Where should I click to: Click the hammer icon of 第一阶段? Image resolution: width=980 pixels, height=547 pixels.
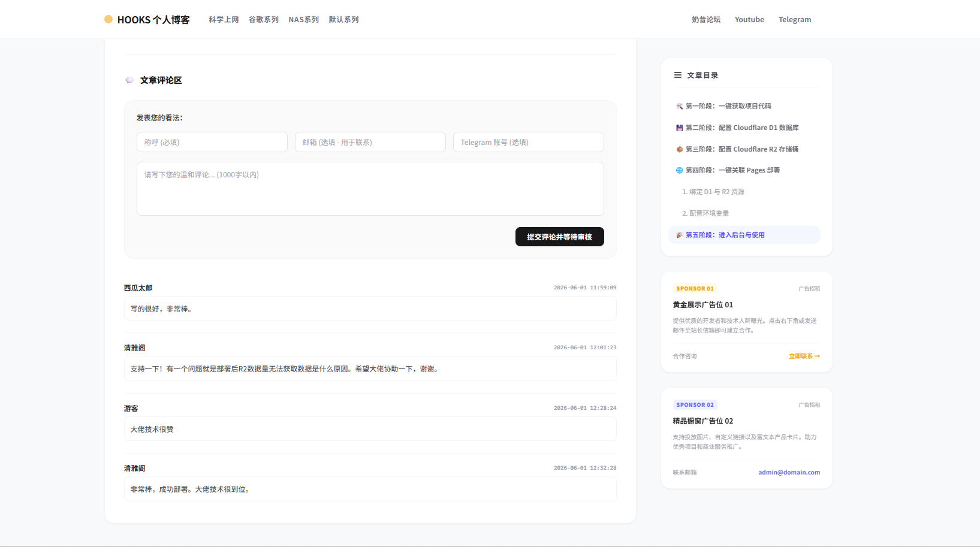pos(679,106)
